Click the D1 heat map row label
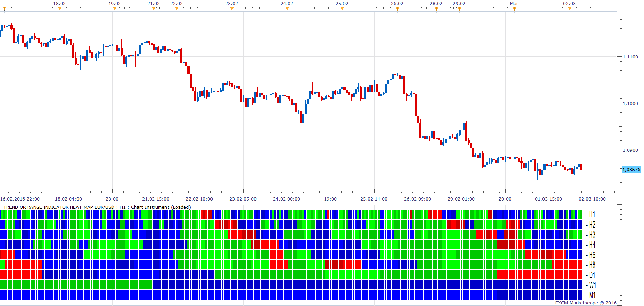Screen dimensions: 644x306 point(591,275)
